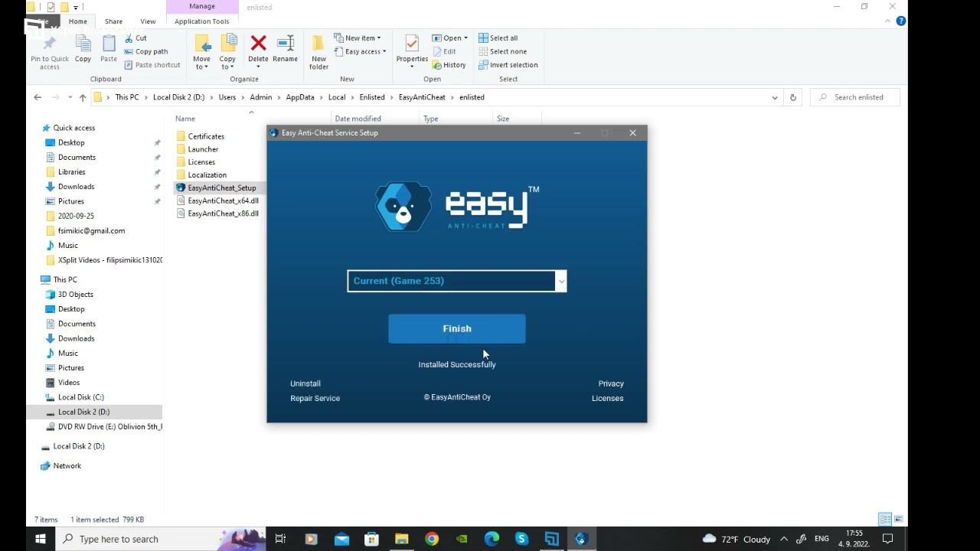Open the Application Tools tab

pos(202,21)
